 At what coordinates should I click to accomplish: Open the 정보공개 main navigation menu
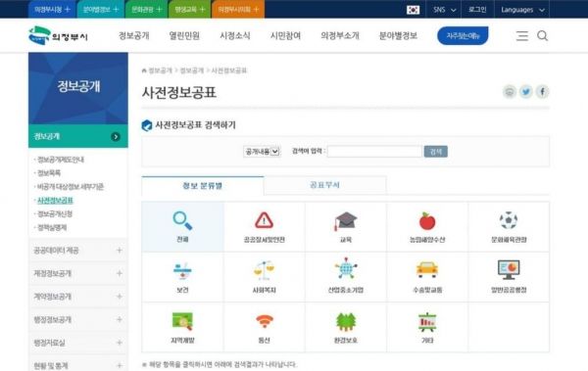click(x=134, y=36)
